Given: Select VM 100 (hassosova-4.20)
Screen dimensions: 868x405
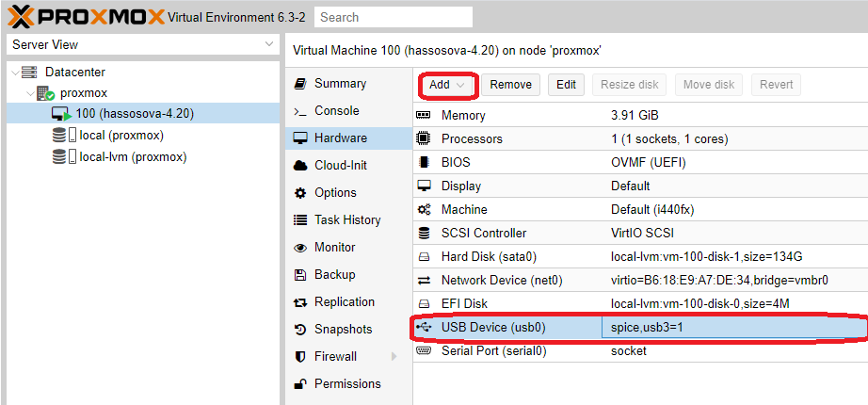Looking at the screenshot, I should pos(142,114).
